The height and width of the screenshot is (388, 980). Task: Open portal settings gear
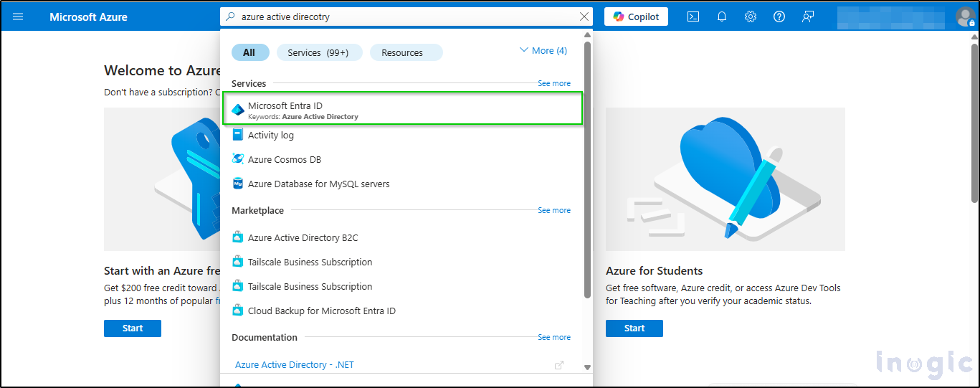(751, 16)
